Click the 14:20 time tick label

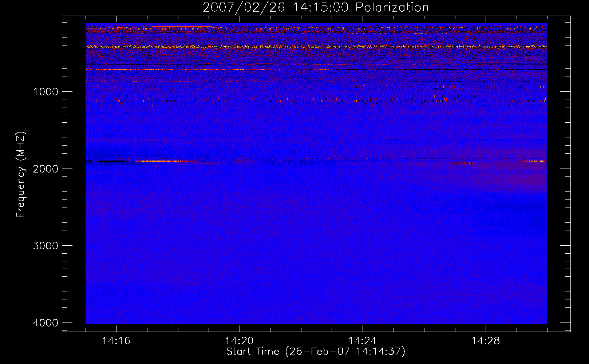[x=239, y=341]
